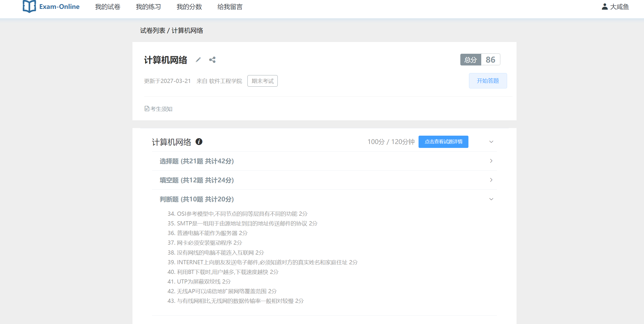Open the 我的练习 menu item
The width and height of the screenshot is (644, 324).
[148, 7]
